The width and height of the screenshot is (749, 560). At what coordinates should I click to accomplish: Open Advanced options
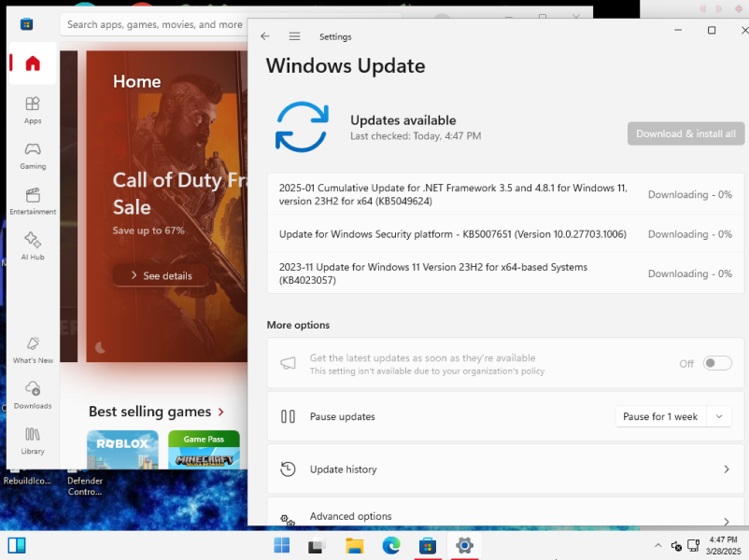pos(505,512)
